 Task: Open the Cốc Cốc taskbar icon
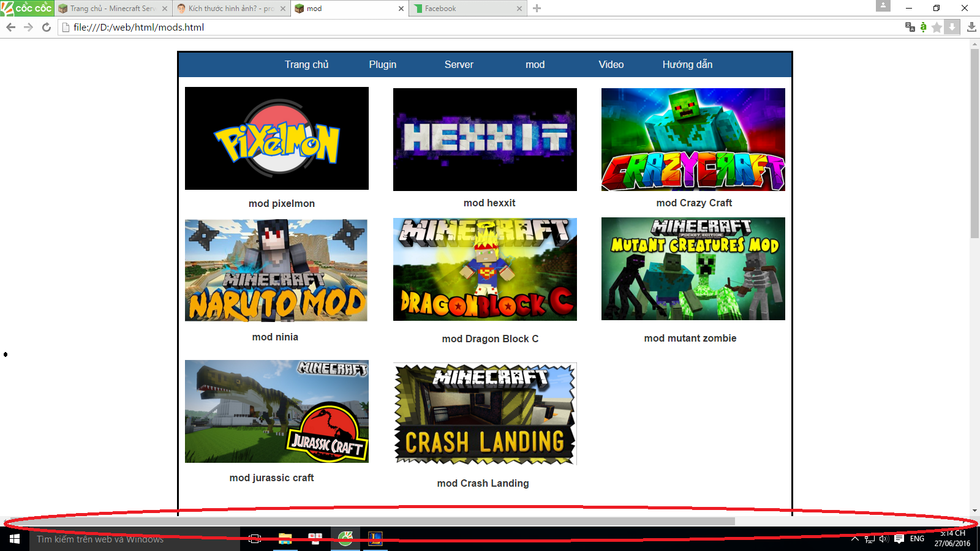pyautogui.click(x=345, y=539)
